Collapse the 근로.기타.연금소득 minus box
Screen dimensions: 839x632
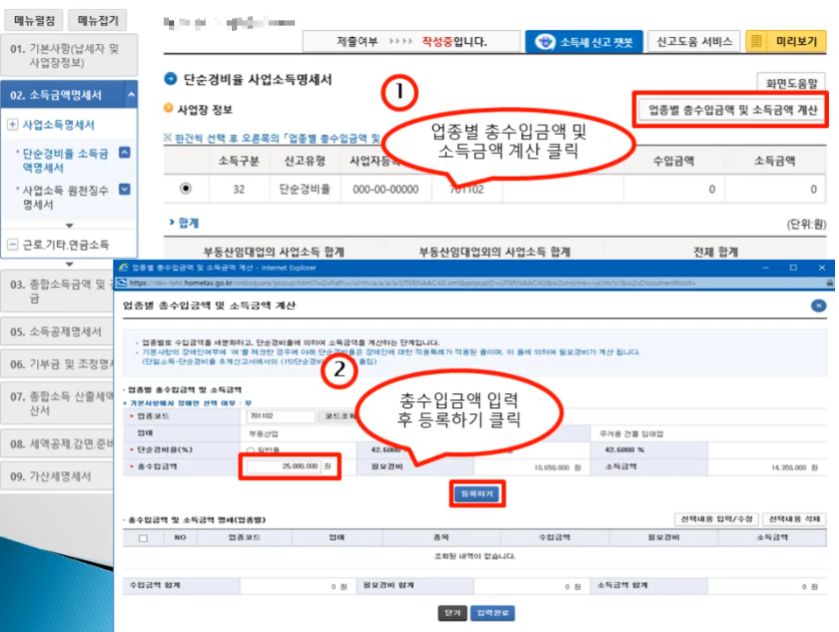pyautogui.click(x=12, y=245)
